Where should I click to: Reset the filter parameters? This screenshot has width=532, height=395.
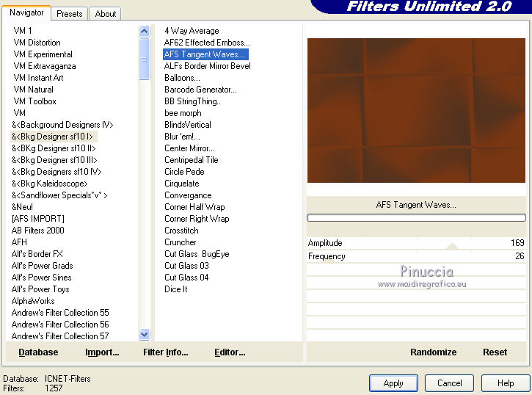tap(495, 352)
